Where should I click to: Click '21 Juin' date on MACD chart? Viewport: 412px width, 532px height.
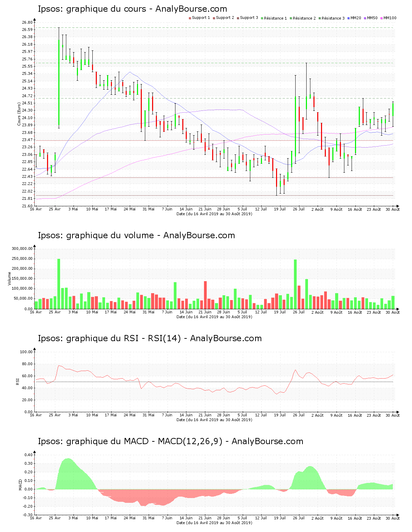(205, 518)
